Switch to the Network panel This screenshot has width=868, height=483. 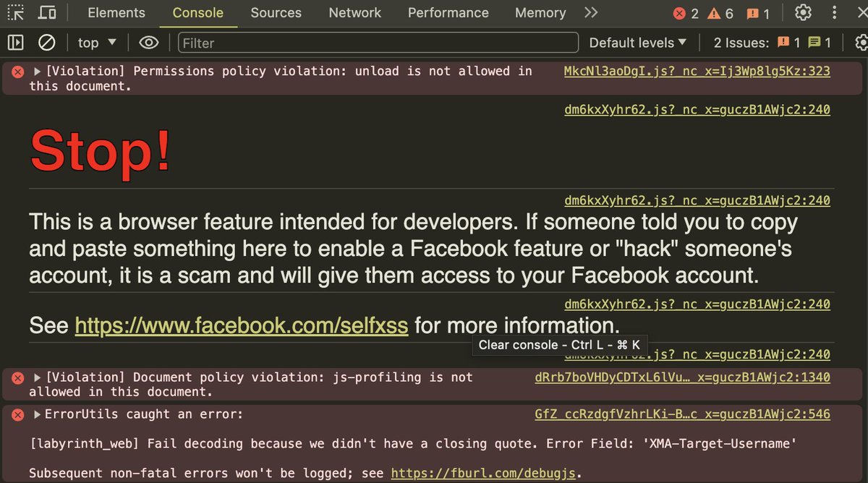click(x=354, y=12)
